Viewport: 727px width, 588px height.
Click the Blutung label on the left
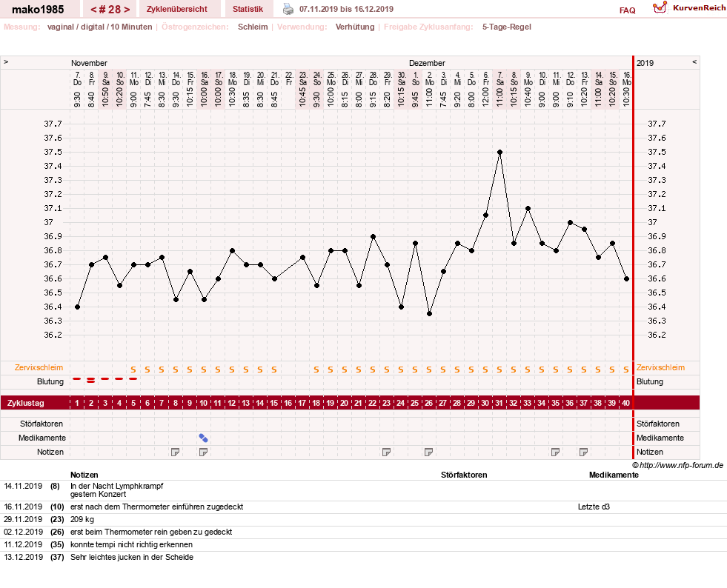click(50, 381)
